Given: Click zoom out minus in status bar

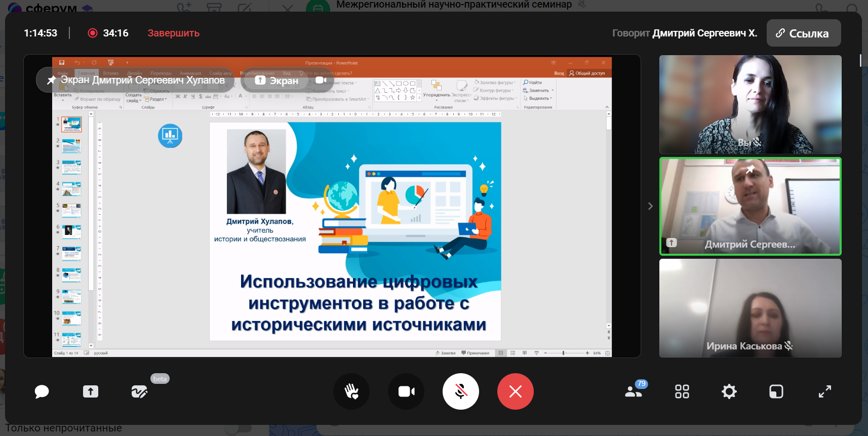Looking at the screenshot, I should [x=545, y=353].
